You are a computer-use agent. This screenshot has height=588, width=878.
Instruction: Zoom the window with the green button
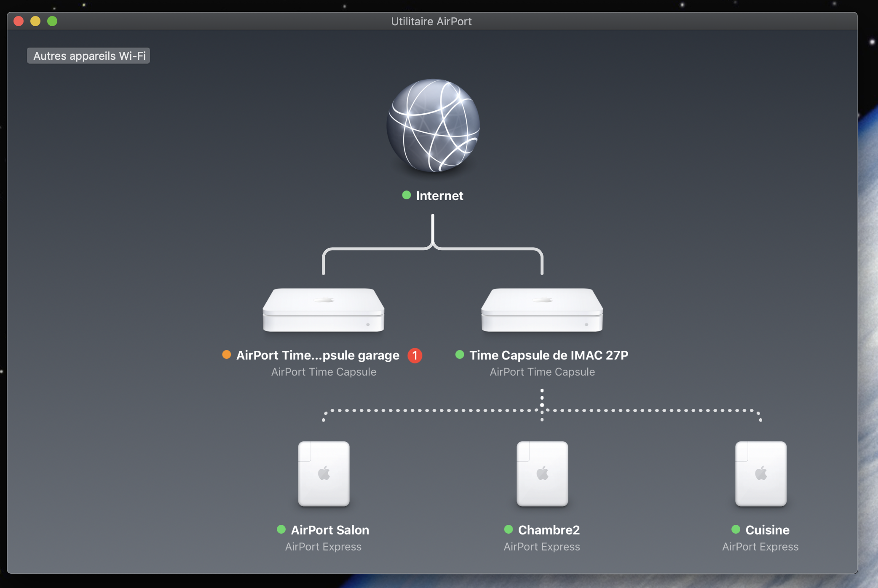pyautogui.click(x=52, y=21)
